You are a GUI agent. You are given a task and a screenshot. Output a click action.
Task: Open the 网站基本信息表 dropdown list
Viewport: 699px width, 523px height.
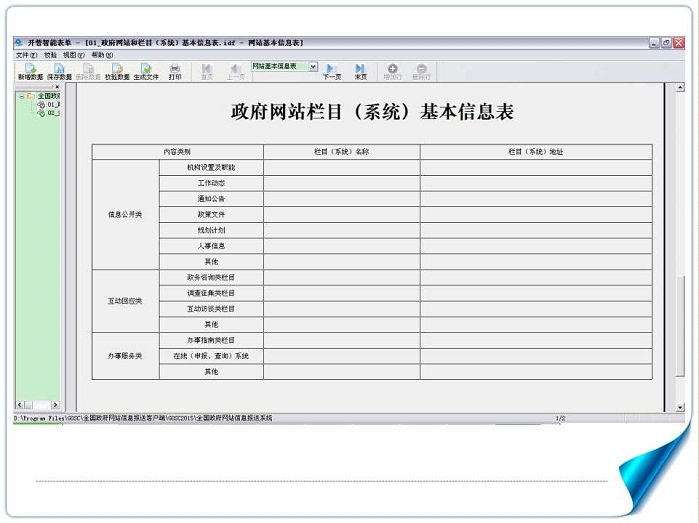(x=313, y=66)
